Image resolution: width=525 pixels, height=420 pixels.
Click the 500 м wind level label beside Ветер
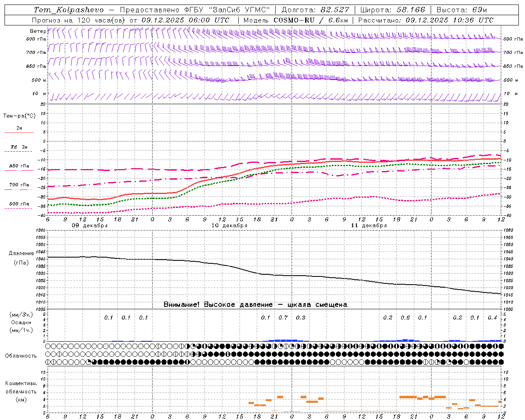pos(39,80)
